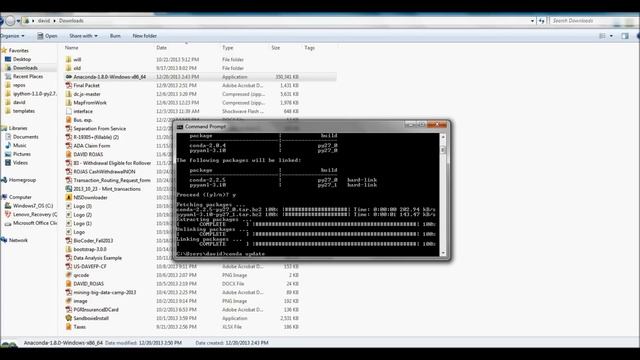Screen dimensions: 640x360
Task: Select the Bus. exp. document icon
Action: click(69, 120)
